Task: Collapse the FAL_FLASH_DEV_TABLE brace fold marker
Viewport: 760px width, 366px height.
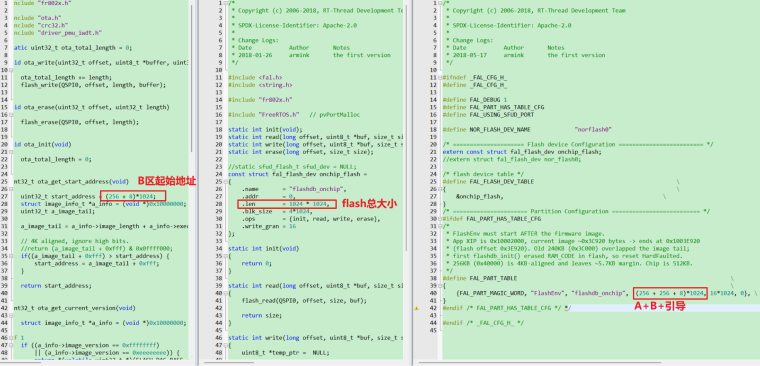Action: tap(440, 189)
